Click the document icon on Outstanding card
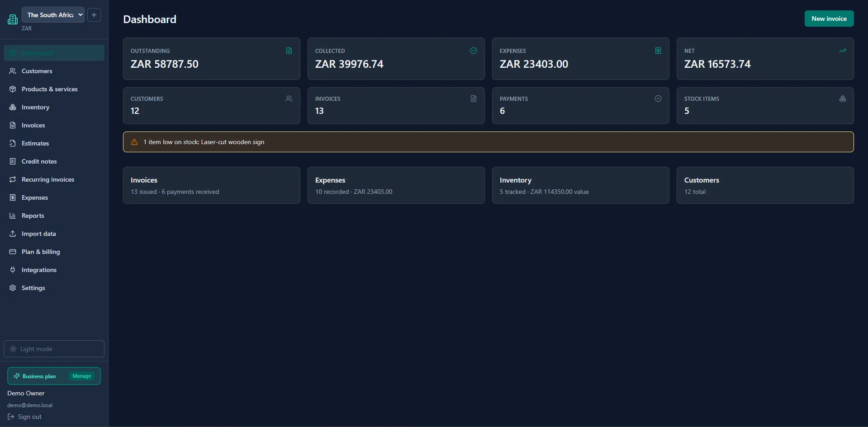Image resolution: width=868 pixels, height=427 pixels. pyautogui.click(x=289, y=51)
